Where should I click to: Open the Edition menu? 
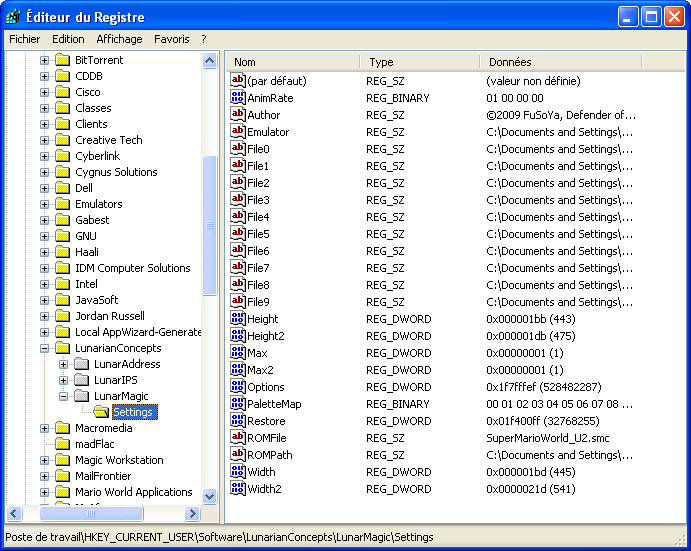68,39
